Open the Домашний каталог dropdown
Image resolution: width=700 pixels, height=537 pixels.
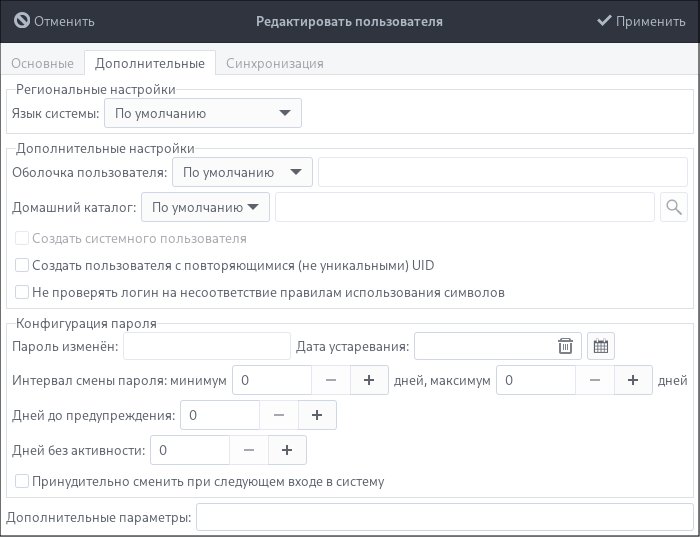[205, 207]
